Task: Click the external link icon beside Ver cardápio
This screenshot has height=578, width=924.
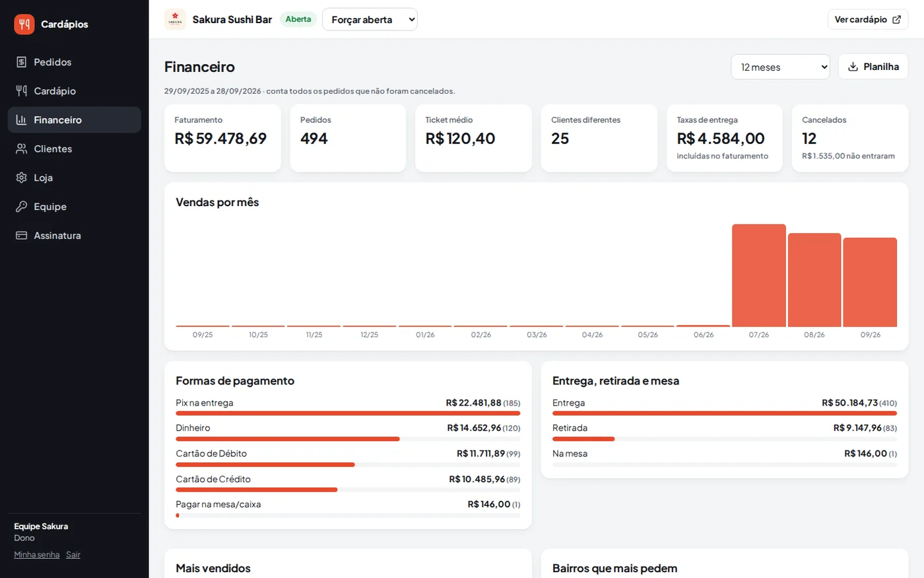Action: pos(896,20)
